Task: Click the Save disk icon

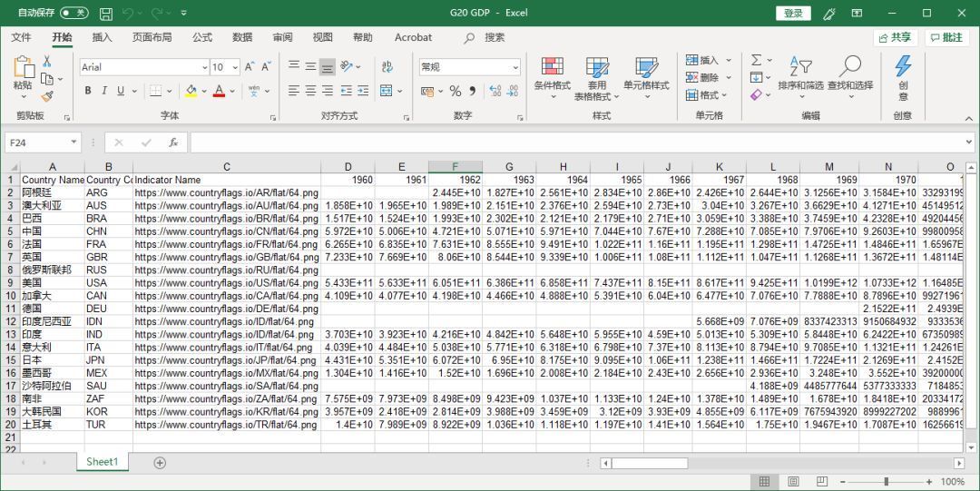Action: [106, 13]
